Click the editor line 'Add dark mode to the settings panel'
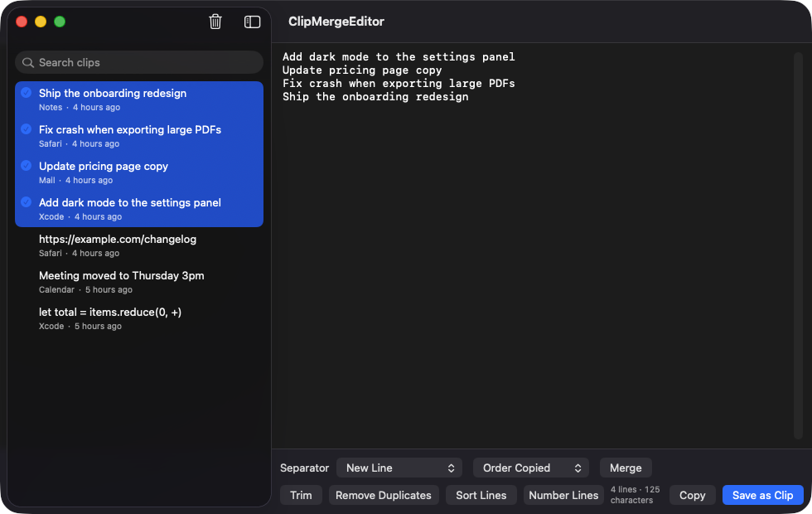 coord(399,57)
